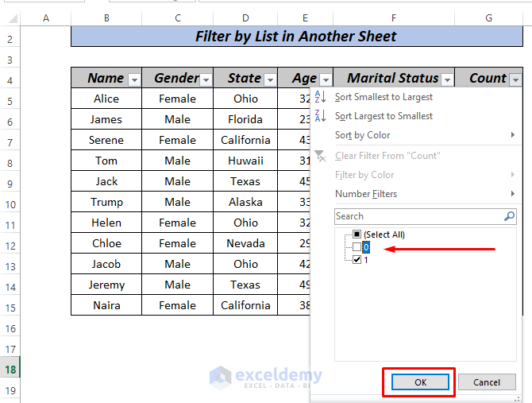The width and height of the screenshot is (532, 403).
Task: Select column E header
Action: point(306,18)
